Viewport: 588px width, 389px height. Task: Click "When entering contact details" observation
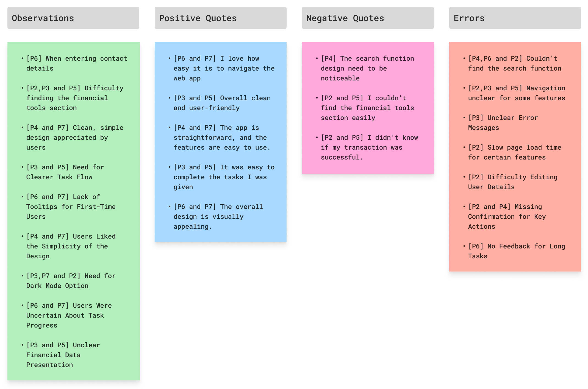pyautogui.click(x=76, y=63)
